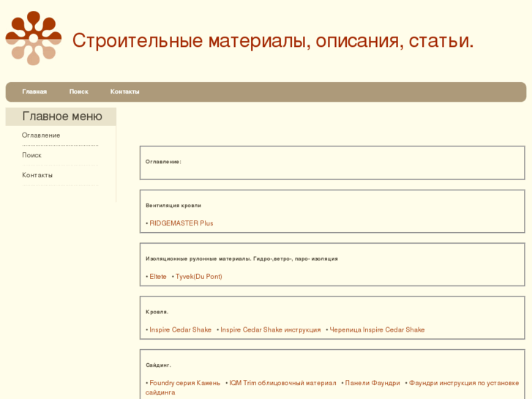Screen dimensions: 532x399
Task: Open the first 'Inspire Cedar Shake' link
Action: (x=180, y=329)
